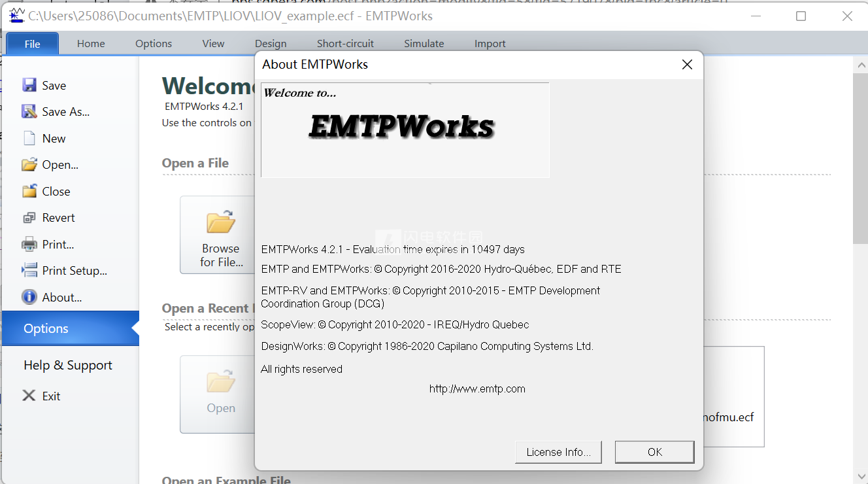Click the scrollbar down arrow
The image size is (868, 484).
[860, 476]
